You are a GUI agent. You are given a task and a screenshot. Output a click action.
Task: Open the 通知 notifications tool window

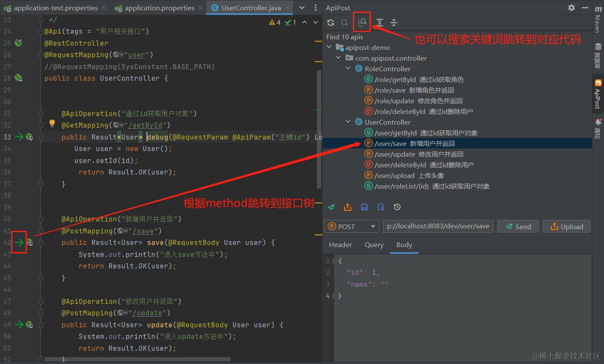(598, 128)
